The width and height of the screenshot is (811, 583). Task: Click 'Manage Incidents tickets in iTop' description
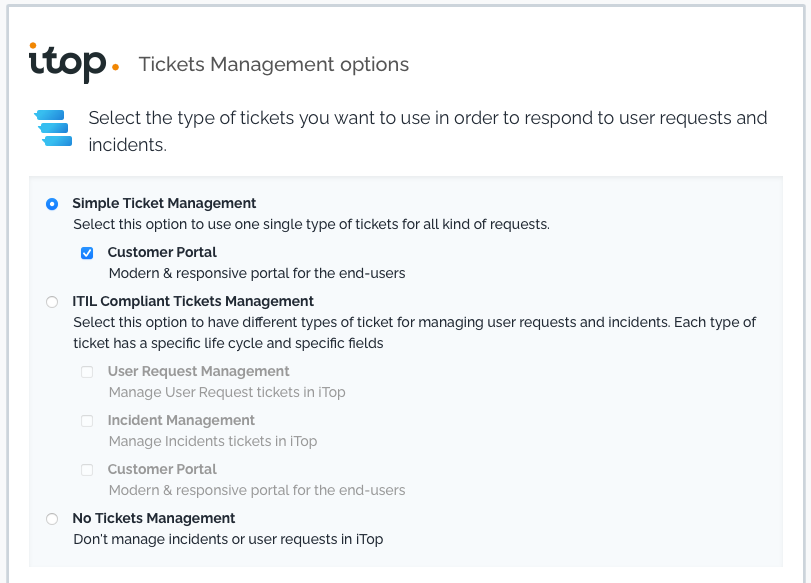pyautogui.click(x=212, y=441)
